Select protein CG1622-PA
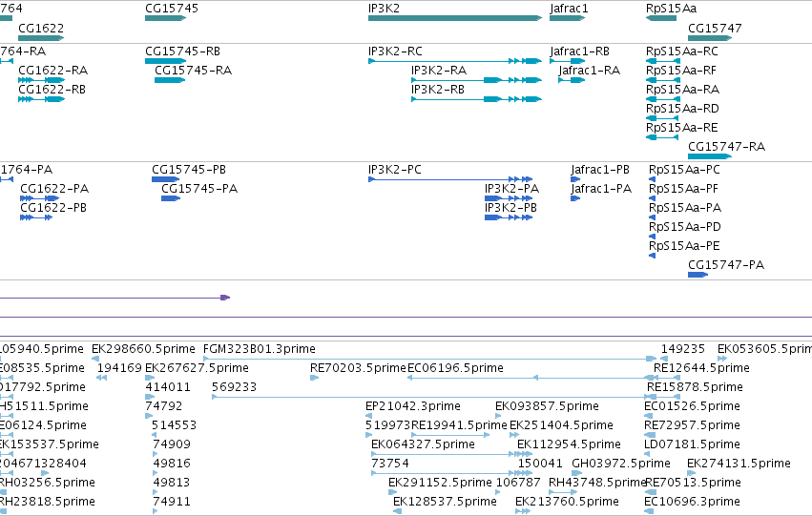Image resolution: width=812 pixels, height=516 pixels. pyautogui.click(x=54, y=189)
